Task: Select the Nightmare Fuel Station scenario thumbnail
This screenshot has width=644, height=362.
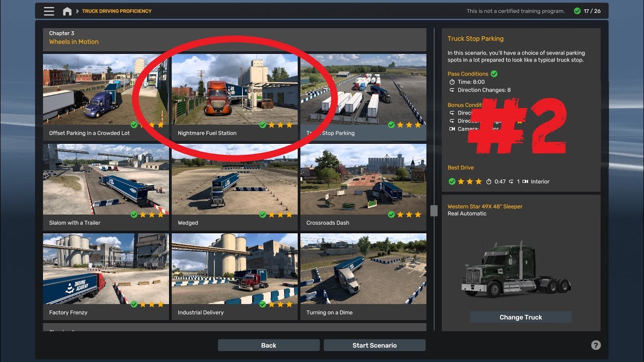Action: point(234,89)
